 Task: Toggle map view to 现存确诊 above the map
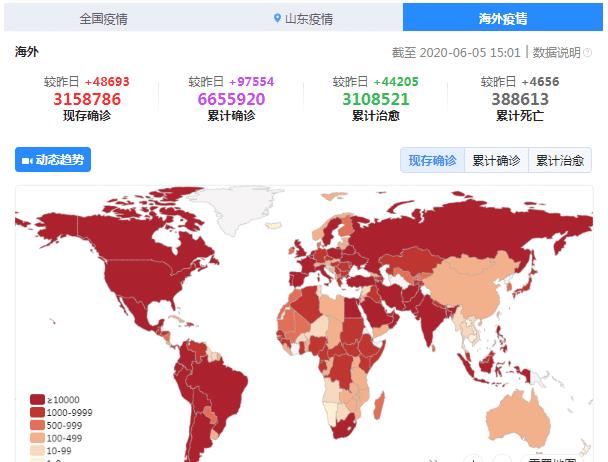(432, 160)
